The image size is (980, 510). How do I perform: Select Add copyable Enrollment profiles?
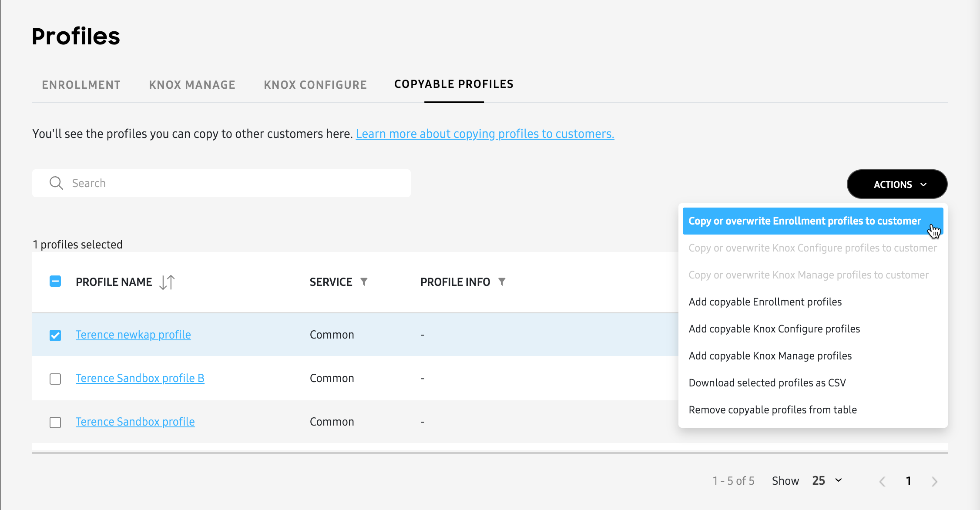[x=813, y=302]
